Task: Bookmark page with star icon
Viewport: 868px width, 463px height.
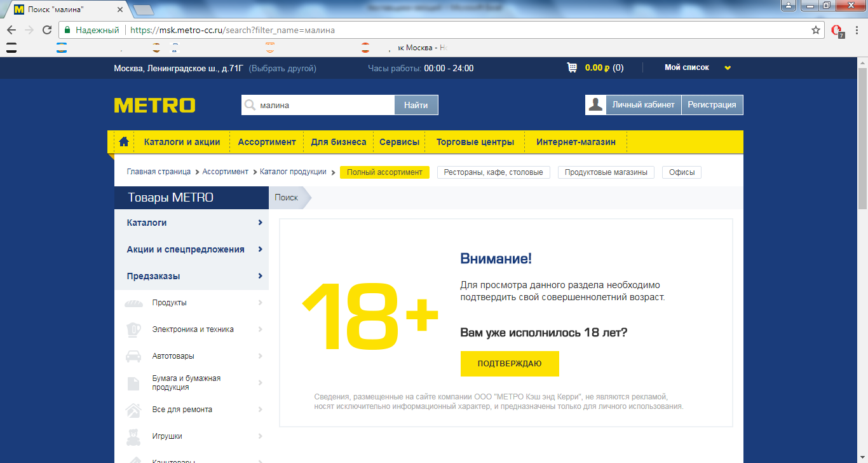Action: [x=816, y=30]
